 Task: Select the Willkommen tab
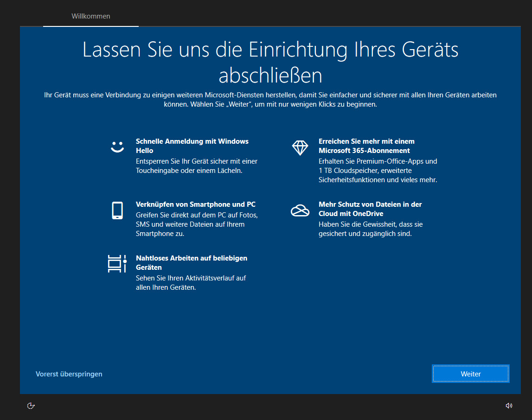pyautogui.click(x=91, y=16)
